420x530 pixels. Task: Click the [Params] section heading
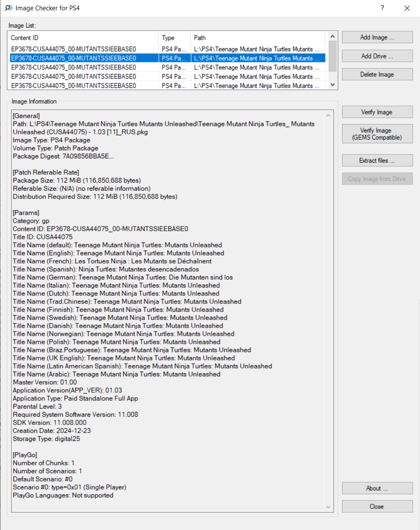(26, 213)
